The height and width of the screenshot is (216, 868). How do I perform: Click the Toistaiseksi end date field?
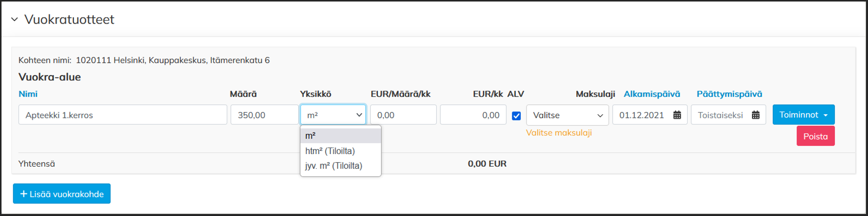(720, 115)
